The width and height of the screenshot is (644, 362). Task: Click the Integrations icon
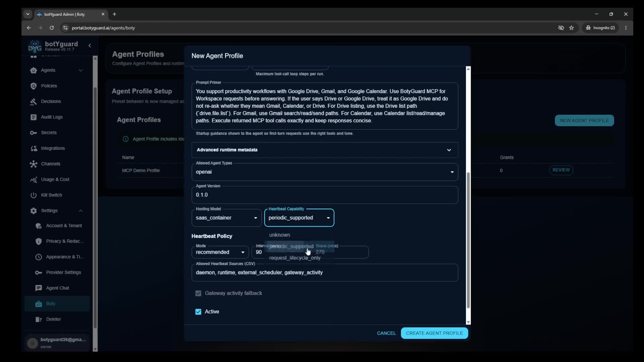click(x=33, y=148)
